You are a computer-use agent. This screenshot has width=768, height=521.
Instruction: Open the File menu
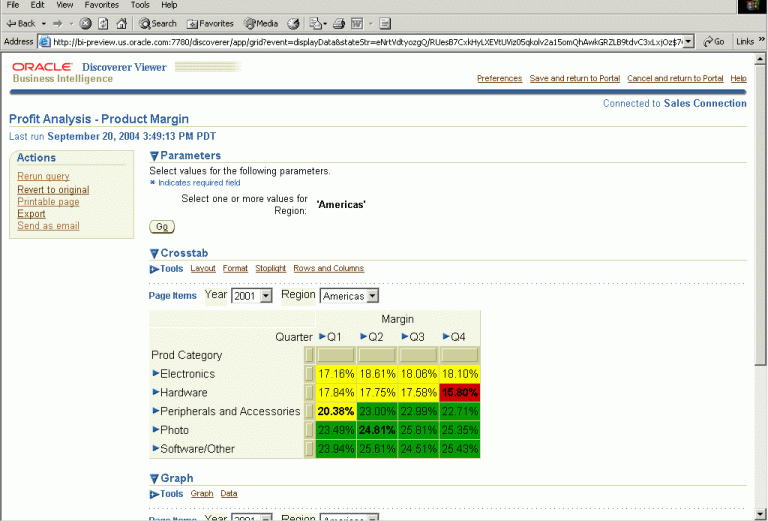[13, 5]
